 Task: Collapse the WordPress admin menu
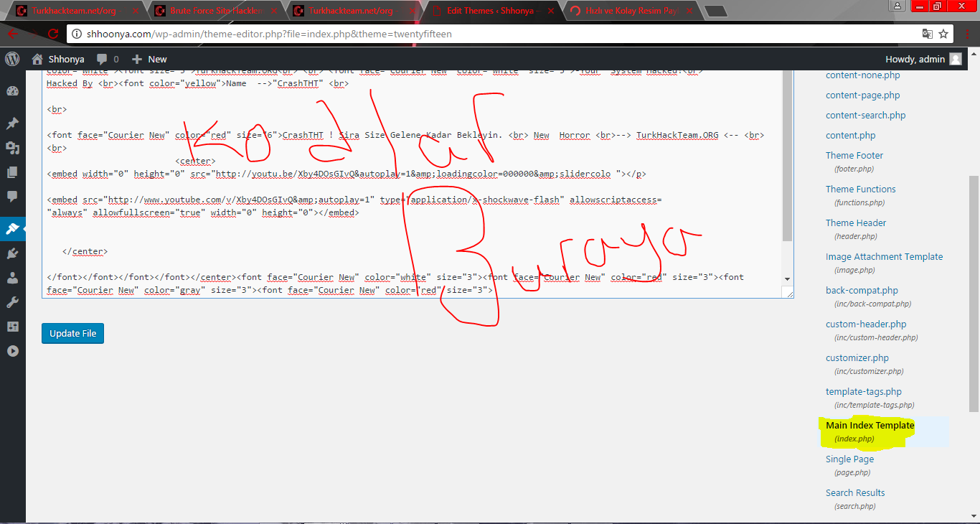[x=12, y=351]
